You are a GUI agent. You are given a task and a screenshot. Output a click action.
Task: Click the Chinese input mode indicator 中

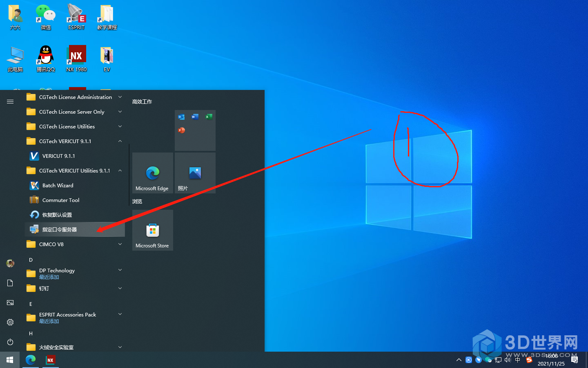point(518,360)
